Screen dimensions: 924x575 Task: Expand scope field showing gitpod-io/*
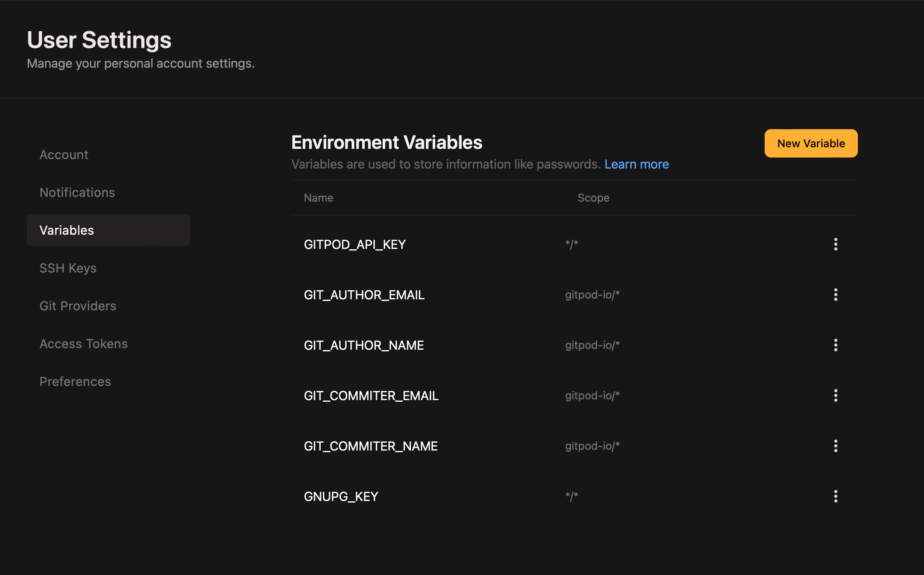591,295
